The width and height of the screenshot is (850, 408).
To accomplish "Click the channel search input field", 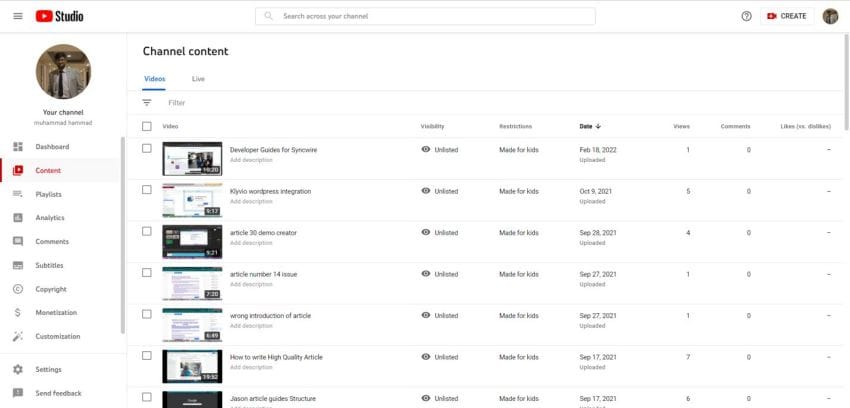I will tap(430, 16).
